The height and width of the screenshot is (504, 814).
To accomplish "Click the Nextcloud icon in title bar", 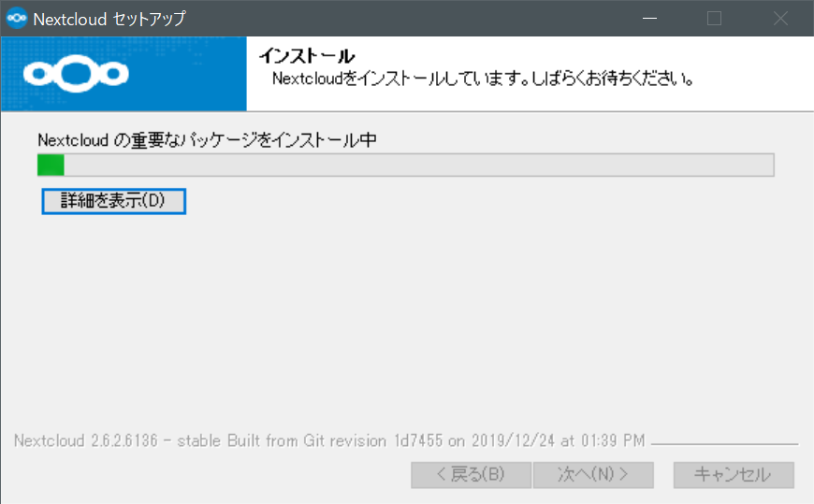I will pos(17,18).
